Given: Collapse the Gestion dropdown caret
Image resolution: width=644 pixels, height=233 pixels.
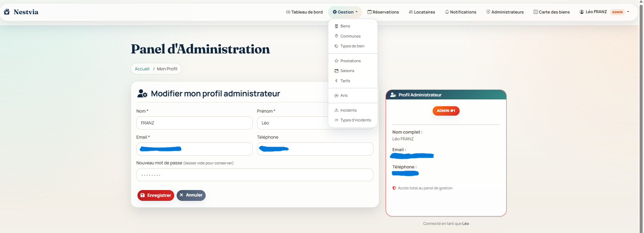Looking at the screenshot, I should (357, 12).
